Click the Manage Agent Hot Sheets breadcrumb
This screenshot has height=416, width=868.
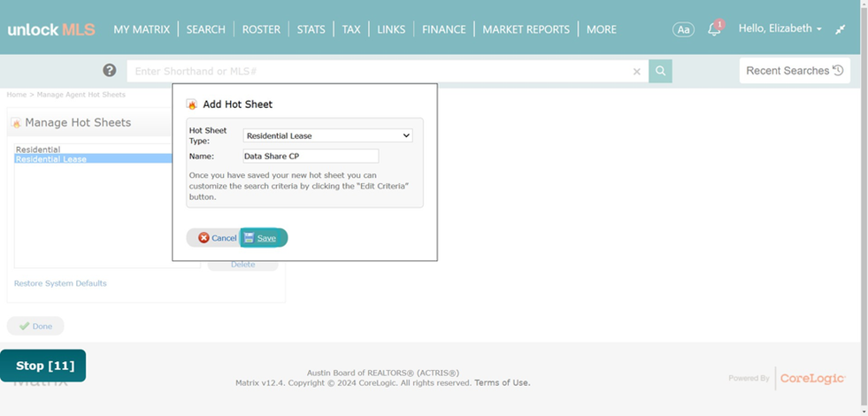81,95
